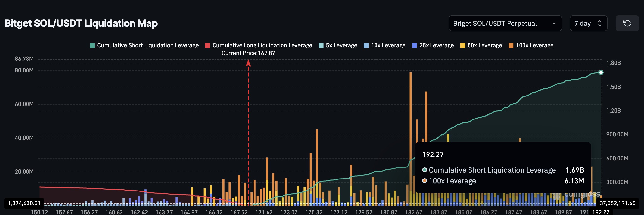Click the cumulative short endpoint circle marker
The image size is (644, 215).
pyautogui.click(x=601, y=72)
